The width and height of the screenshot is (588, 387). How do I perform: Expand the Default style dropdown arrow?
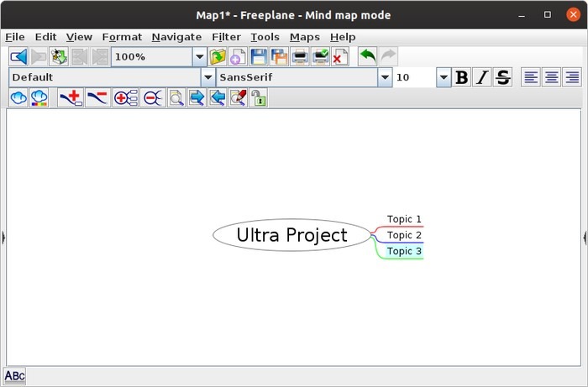click(208, 77)
